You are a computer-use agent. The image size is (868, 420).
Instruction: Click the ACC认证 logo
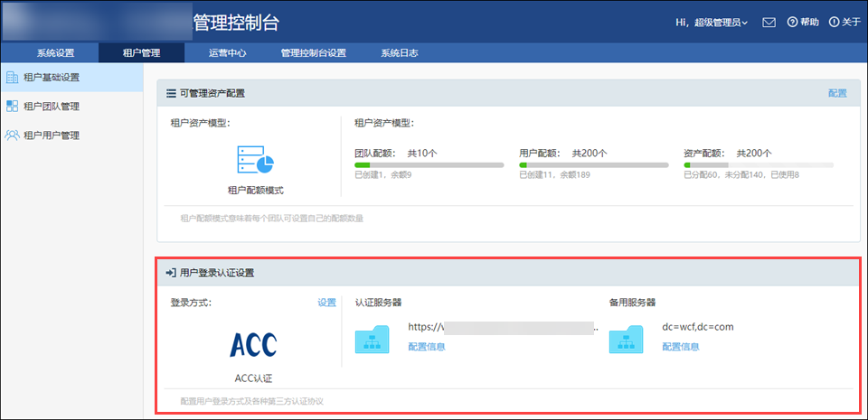[x=253, y=344]
